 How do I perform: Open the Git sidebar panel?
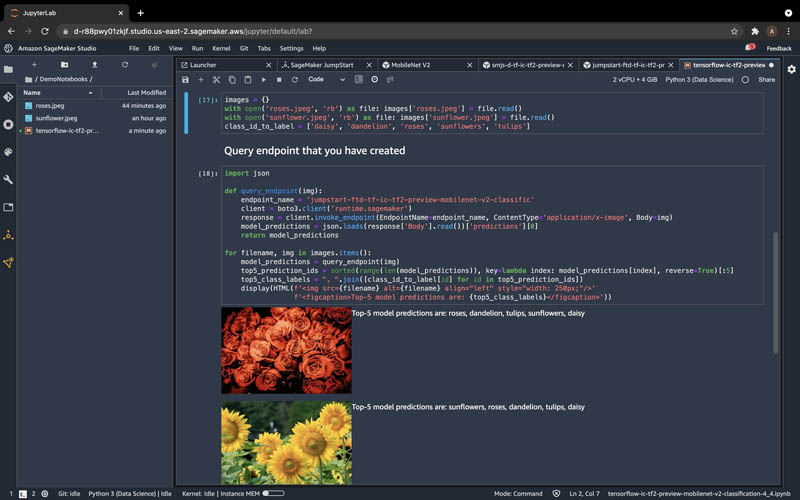8,96
